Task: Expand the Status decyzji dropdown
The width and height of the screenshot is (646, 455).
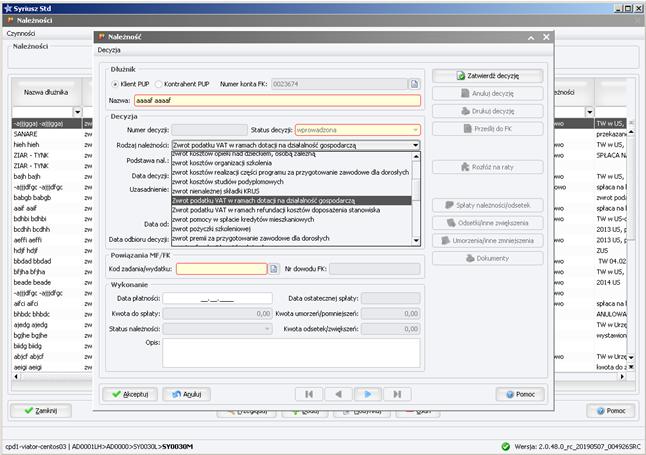Action: click(x=415, y=130)
